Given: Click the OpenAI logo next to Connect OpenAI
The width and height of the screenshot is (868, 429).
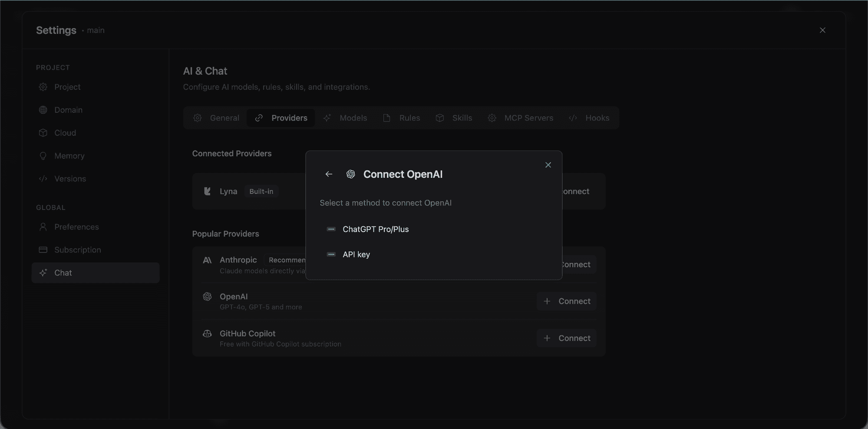Looking at the screenshot, I should 350,174.
